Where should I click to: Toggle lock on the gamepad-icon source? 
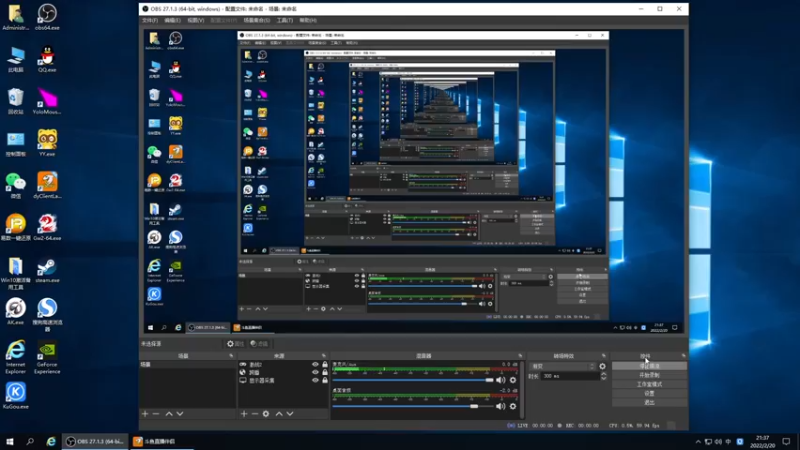point(325,364)
